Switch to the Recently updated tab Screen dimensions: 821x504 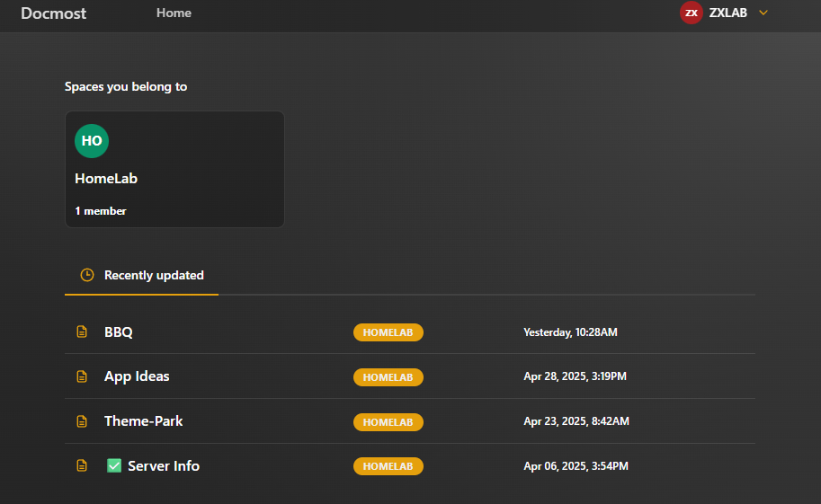tap(153, 276)
